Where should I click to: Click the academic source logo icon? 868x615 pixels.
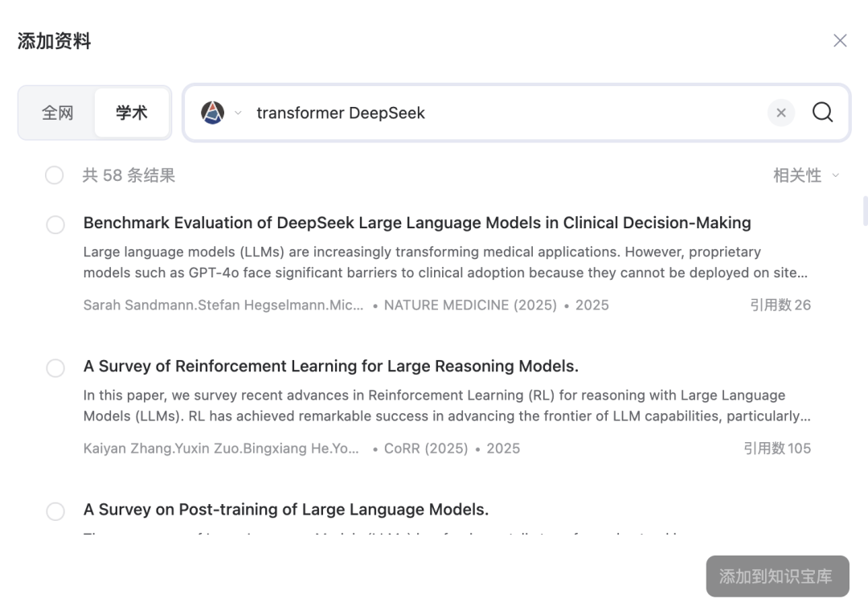[212, 113]
